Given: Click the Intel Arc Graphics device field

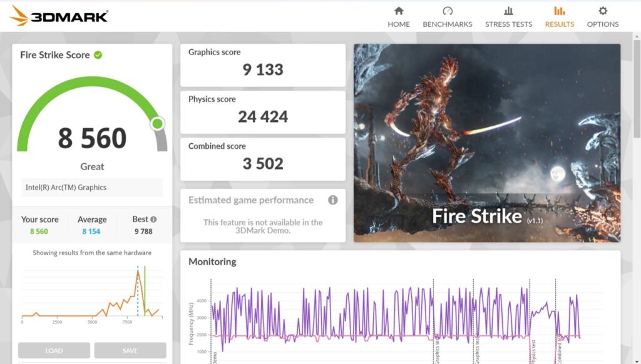Looking at the screenshot, I should tap(91, 187).
